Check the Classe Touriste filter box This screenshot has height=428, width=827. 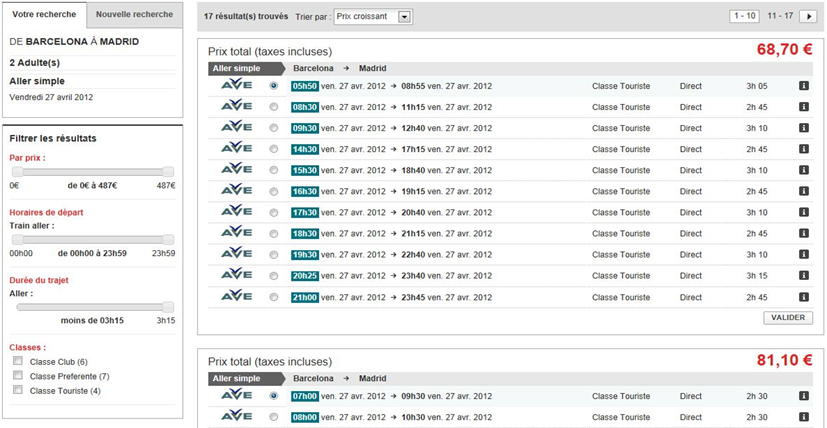click(18, 391)
